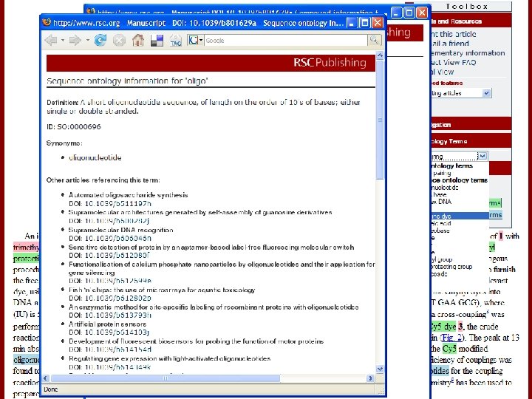Image resolution: width=532 pixels, height=399 pixels.
Task: Click the horizontal scrollbar thumb
Action: pos(166,378)
